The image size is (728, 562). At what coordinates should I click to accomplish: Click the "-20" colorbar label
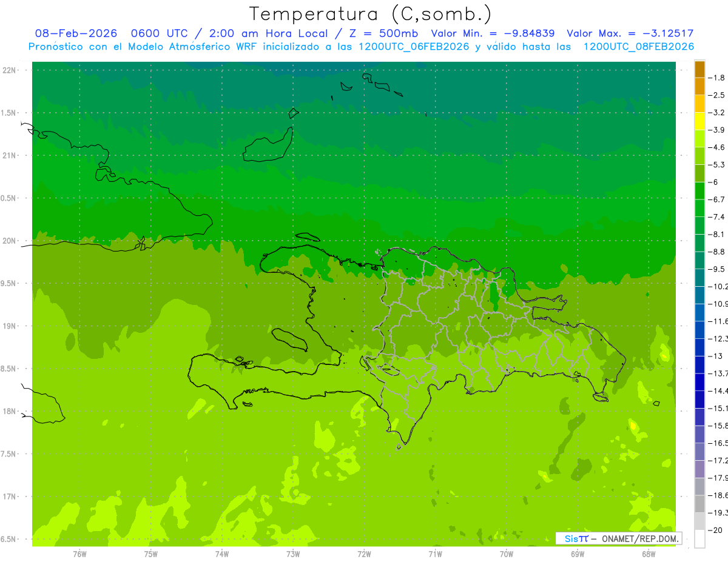coord(715,530)
